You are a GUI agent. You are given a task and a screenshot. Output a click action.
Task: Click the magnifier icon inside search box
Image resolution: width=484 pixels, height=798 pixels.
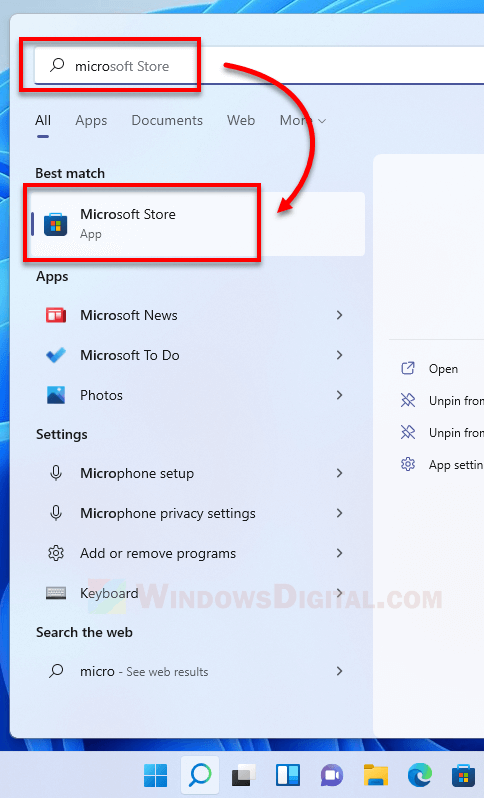(58, 65)
